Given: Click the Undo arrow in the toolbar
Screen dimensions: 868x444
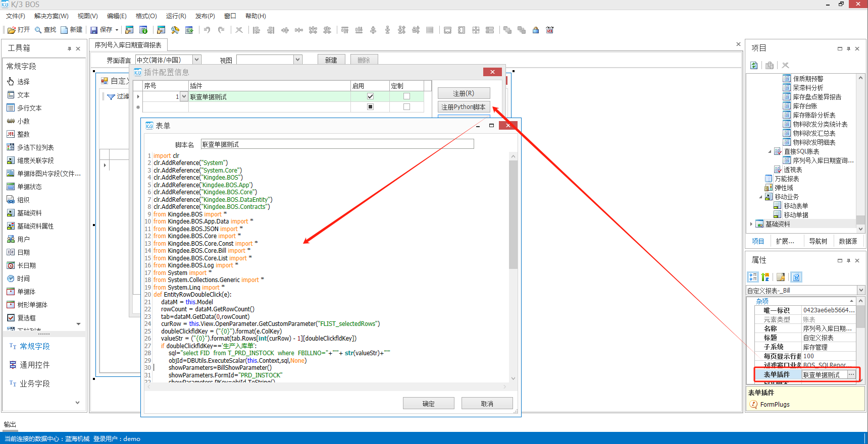Looking at the screenshot, I should [207, 30].
